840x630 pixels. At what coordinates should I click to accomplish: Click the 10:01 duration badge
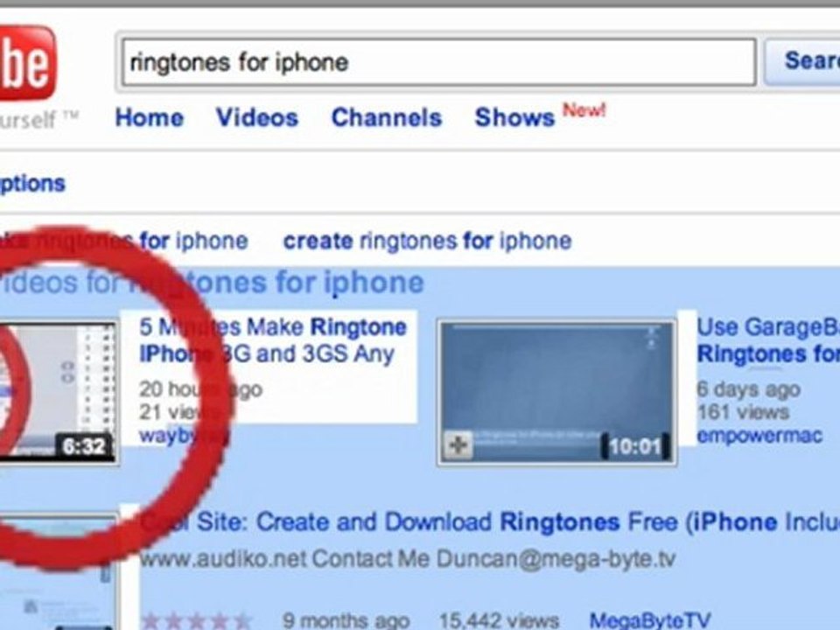click(x=635, y=446)
